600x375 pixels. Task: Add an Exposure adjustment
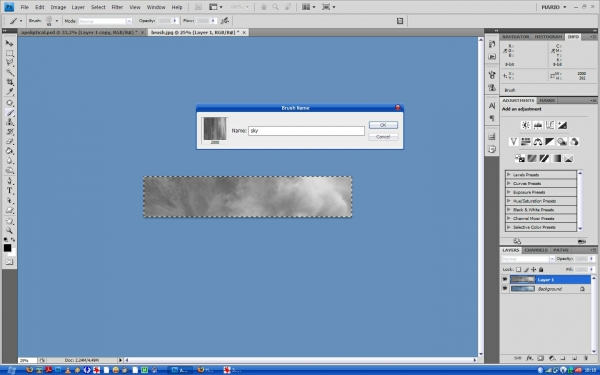[x=562, y=125]
